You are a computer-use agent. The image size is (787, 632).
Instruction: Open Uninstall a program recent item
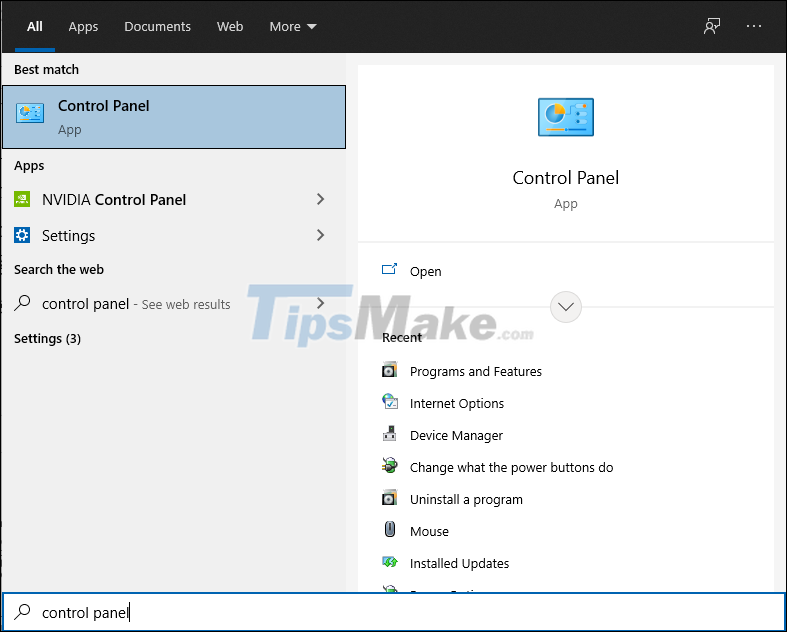tap(466, 499)
